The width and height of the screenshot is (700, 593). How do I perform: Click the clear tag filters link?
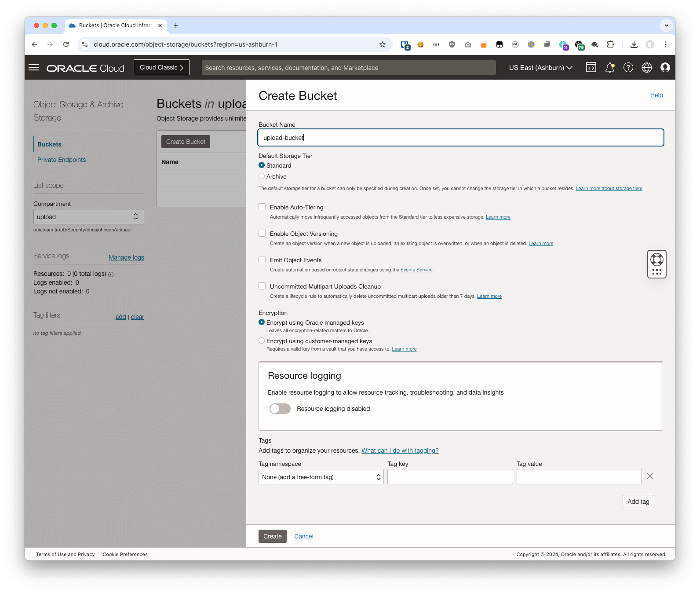tap(138, 317)
